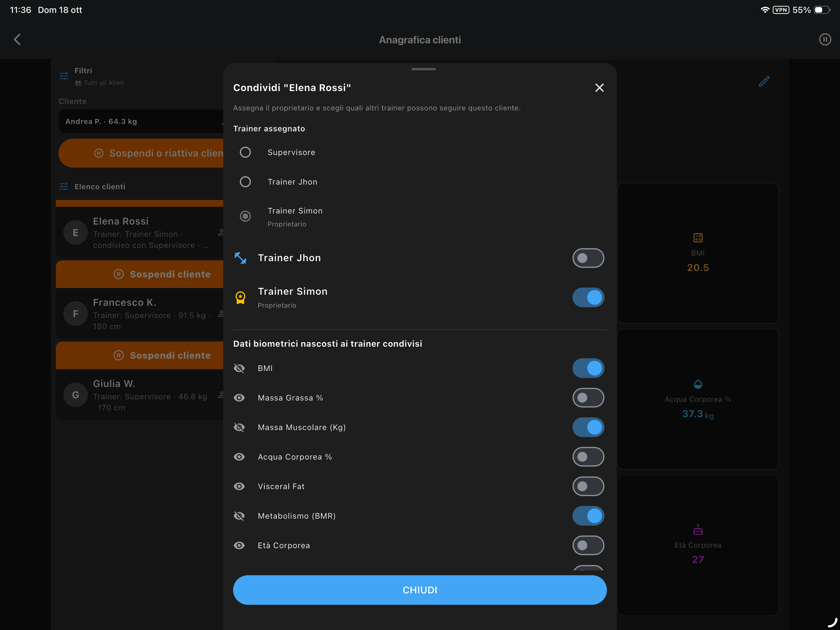Screen dimensions: 840x630
Task: Tap the Elenco clienti sliders icon
Action: point(64,186)
